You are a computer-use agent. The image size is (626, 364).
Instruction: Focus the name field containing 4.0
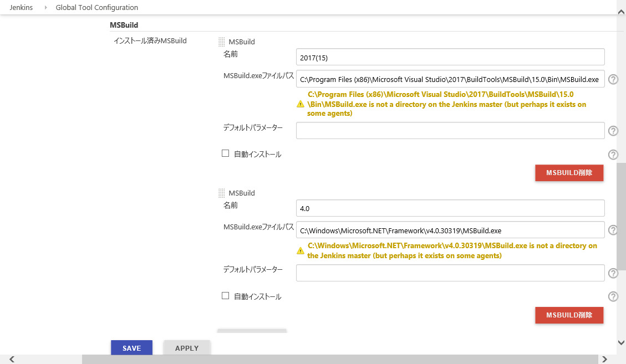[450, 208]
